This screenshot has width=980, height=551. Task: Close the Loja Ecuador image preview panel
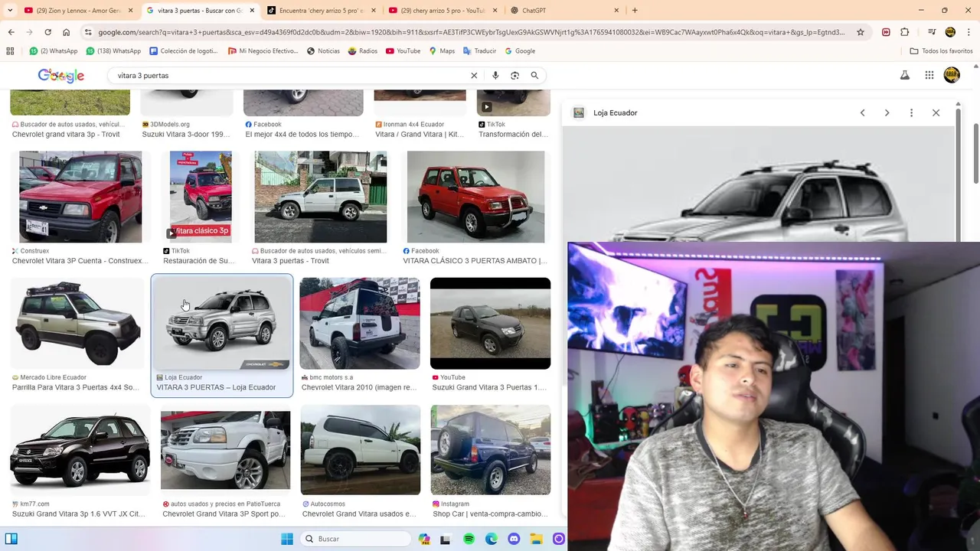(936, 112)
